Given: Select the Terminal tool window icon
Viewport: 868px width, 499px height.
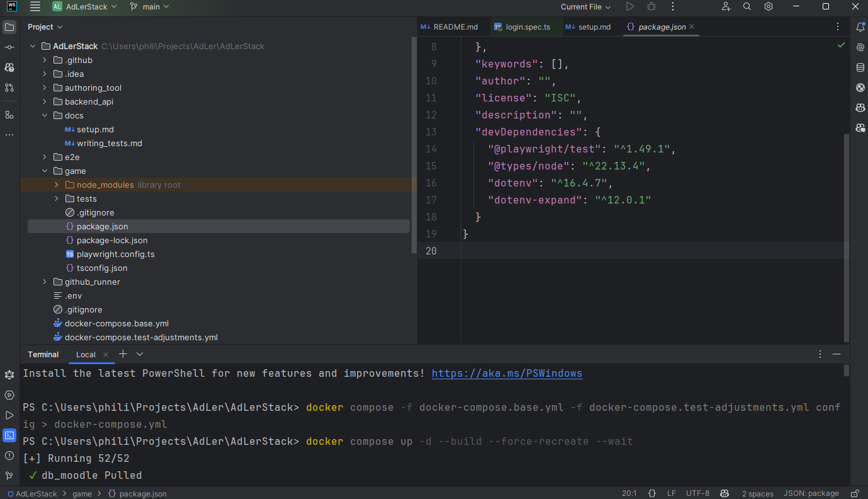Looking at the screenshot, I should pos(9,435).
